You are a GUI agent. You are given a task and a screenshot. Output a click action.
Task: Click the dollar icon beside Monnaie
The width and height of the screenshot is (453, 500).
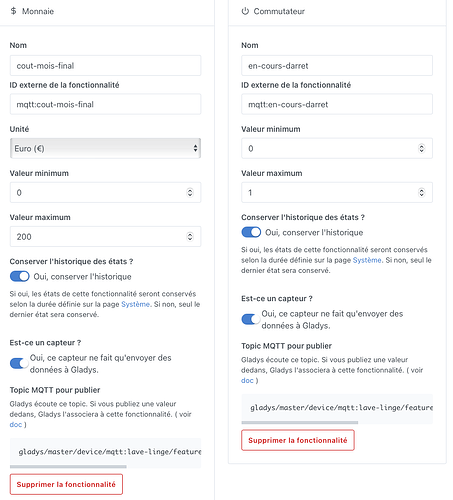(x=13, y=11)
